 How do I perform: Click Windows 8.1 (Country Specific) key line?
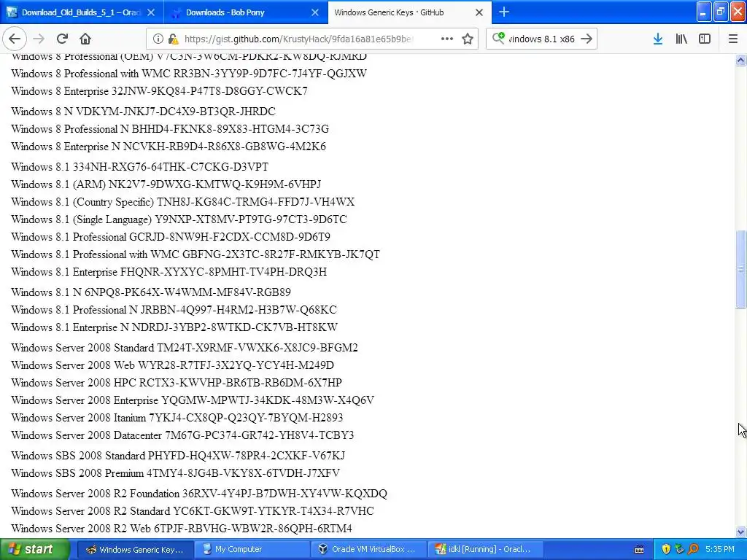pyautogui.click(x=183, y=203)
